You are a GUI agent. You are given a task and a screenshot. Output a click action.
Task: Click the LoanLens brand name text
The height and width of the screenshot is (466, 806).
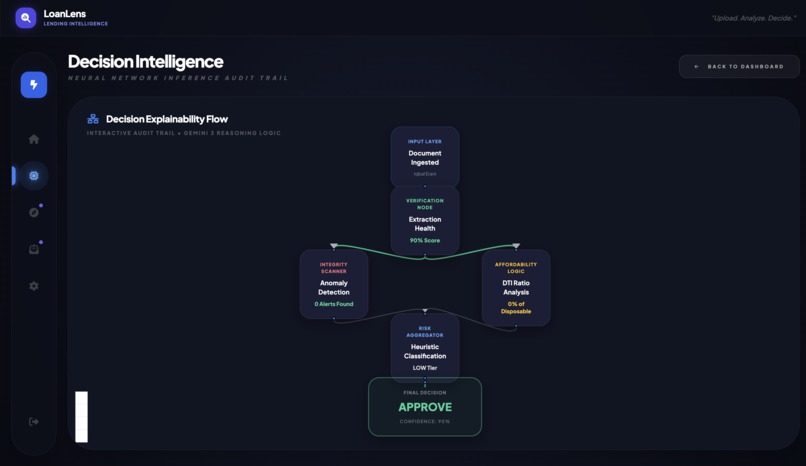tap(65, 14)
